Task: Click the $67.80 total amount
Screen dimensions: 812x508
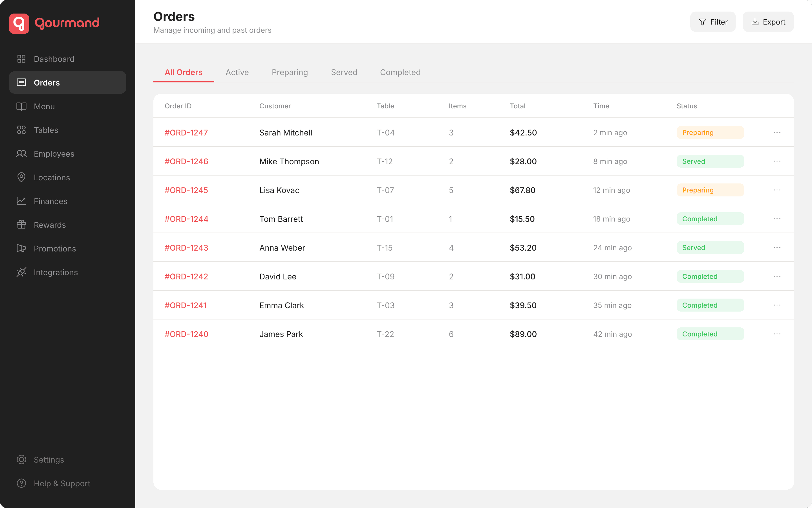Action: tap(522, 190)
